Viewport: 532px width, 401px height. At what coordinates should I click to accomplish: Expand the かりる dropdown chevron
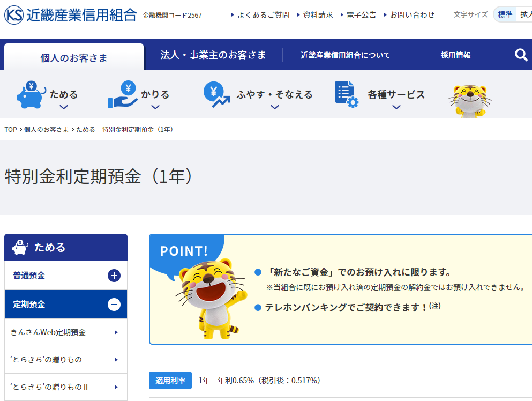point(155,107)
